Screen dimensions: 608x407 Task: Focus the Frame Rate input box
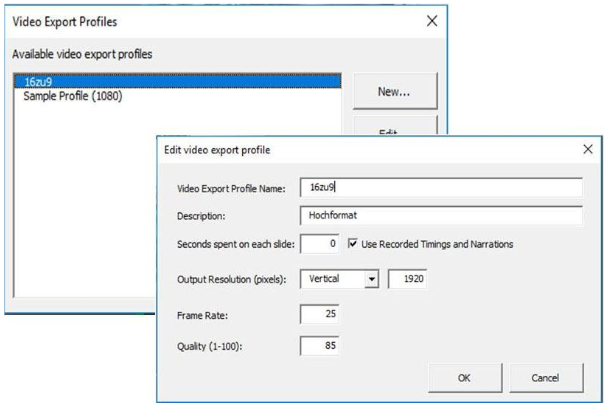click(319, 315)
